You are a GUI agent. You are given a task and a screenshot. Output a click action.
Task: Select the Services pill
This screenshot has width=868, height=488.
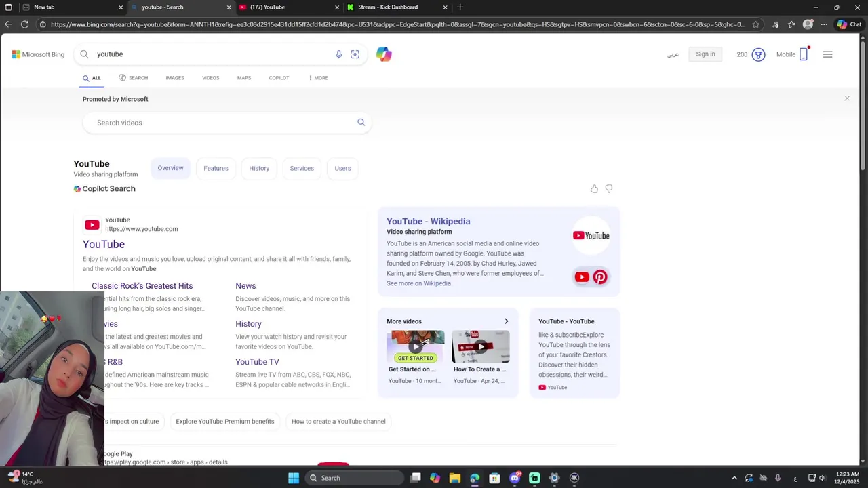302,168
